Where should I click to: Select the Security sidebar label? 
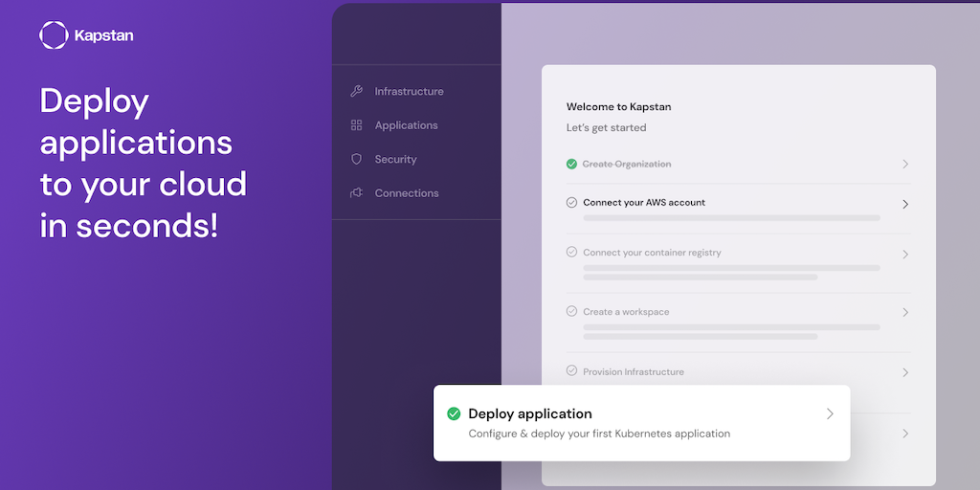click(x=395, y=159)
